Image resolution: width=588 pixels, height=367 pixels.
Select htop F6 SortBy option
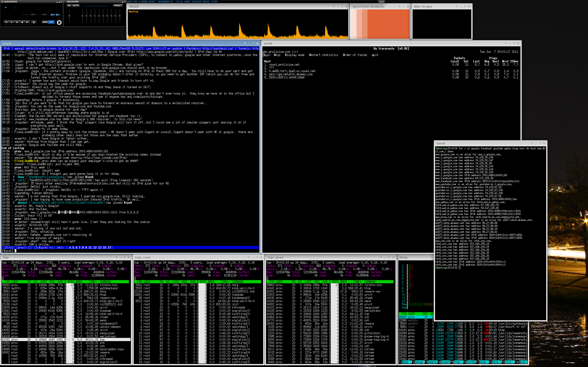coord(469,362)
